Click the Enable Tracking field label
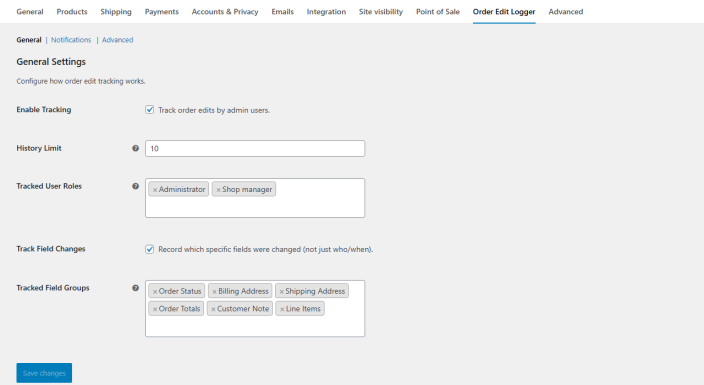This screenshot has width=704, height=385. point(44,110)
